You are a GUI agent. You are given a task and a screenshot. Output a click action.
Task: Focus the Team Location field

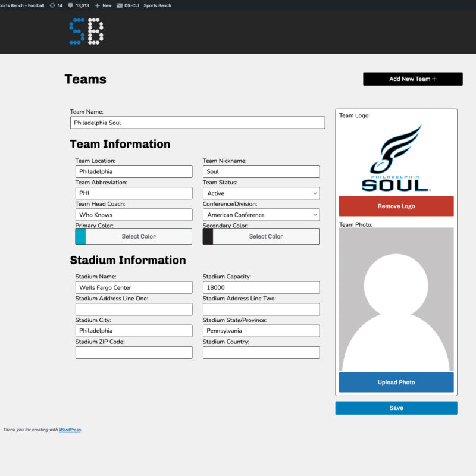click(134, 171)
